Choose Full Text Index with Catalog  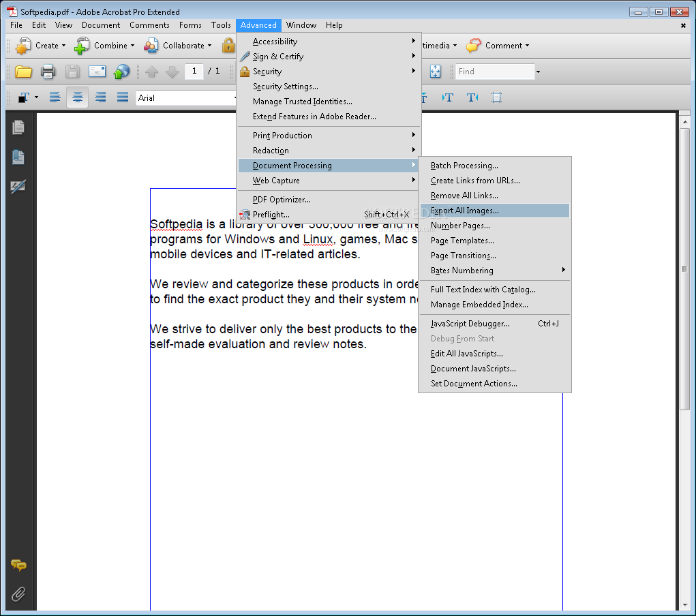point(494,290)
